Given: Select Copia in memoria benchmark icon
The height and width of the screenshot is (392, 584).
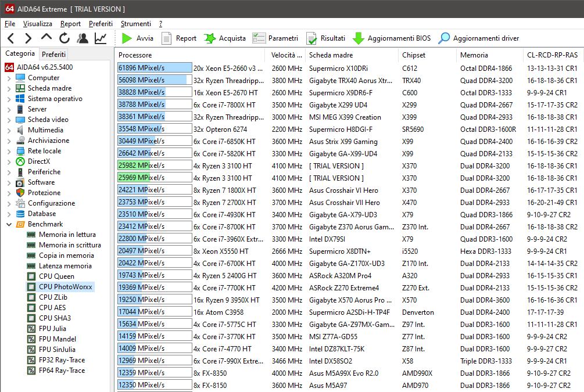Looking at the screenshot, I should [x=31, y=256].
